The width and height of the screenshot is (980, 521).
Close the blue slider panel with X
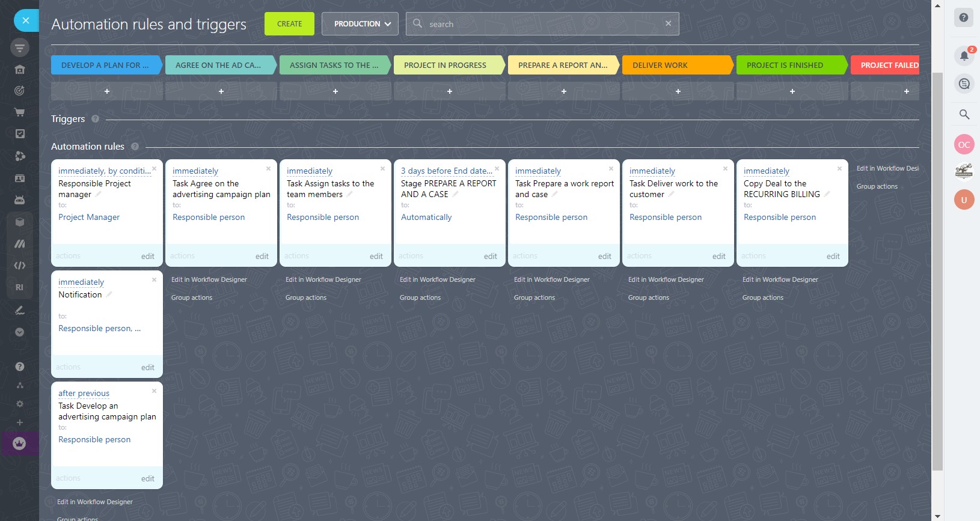coord(26,20)
